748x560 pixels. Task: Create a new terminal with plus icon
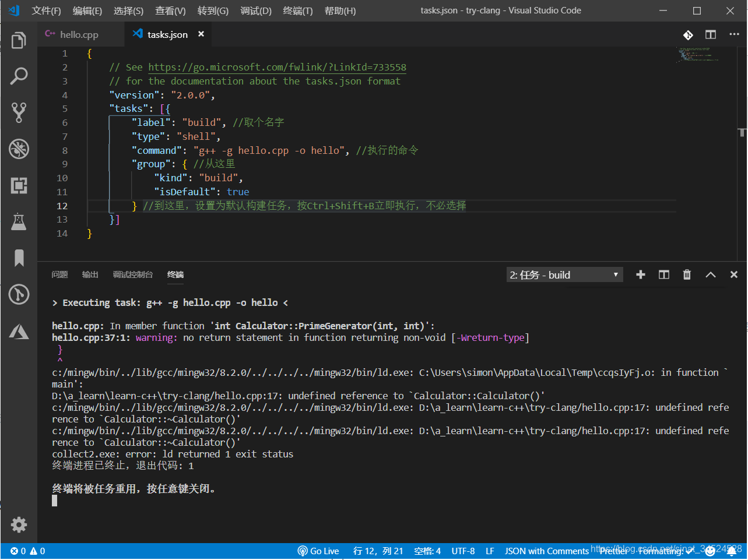point(641,274)
